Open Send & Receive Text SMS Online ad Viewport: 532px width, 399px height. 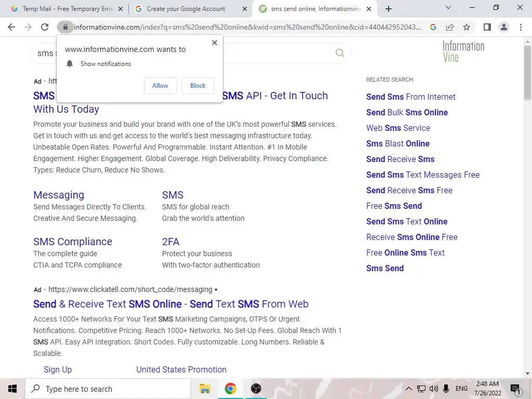[170, 304]
